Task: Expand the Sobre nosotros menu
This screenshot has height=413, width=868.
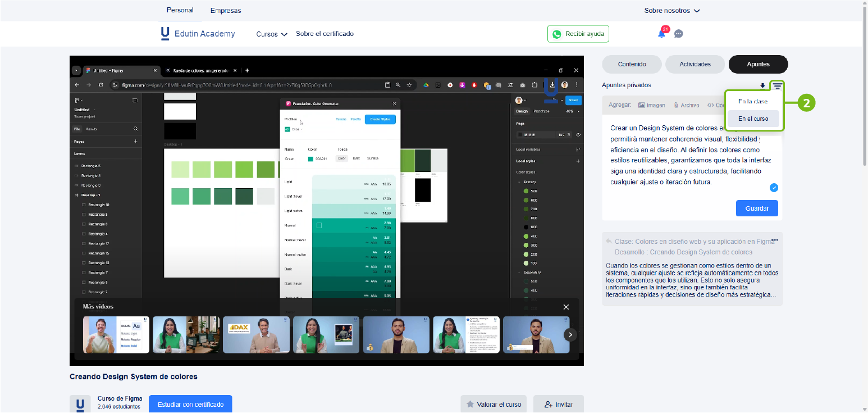Action: coord(672,11)
